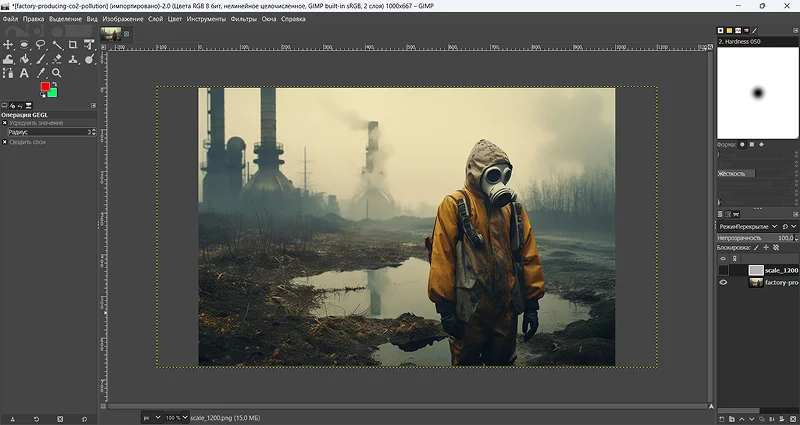800x425 pixels.
Task: Reset colors to default black and white
Action: point(43,95)
